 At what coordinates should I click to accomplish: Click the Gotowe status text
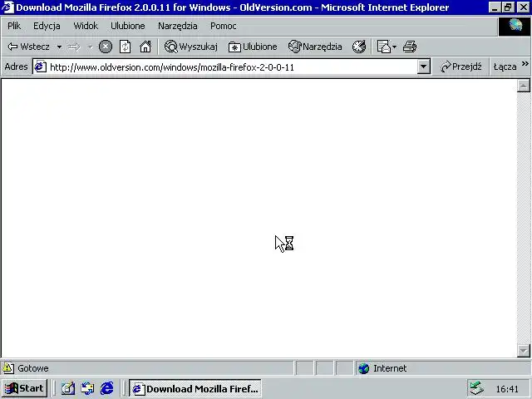(x=33, y=368)
